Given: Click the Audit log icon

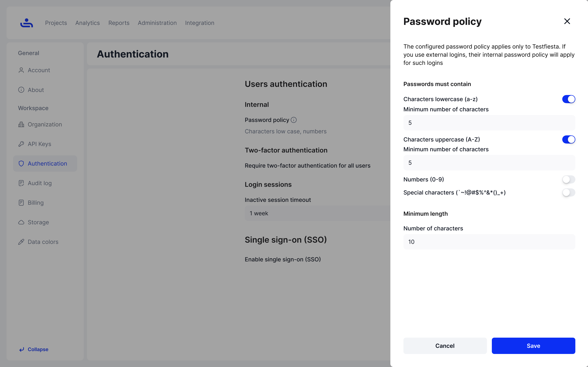Looking at the screenshot, I should (21, 183).
